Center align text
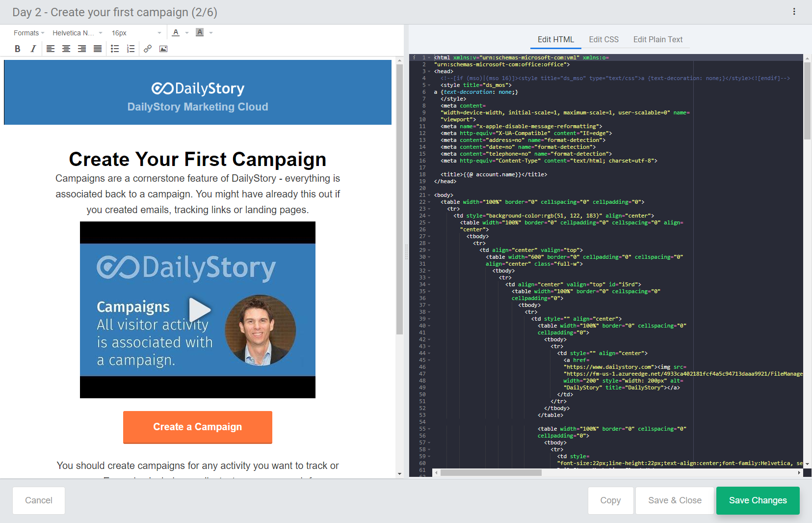 tap(66, 49)
